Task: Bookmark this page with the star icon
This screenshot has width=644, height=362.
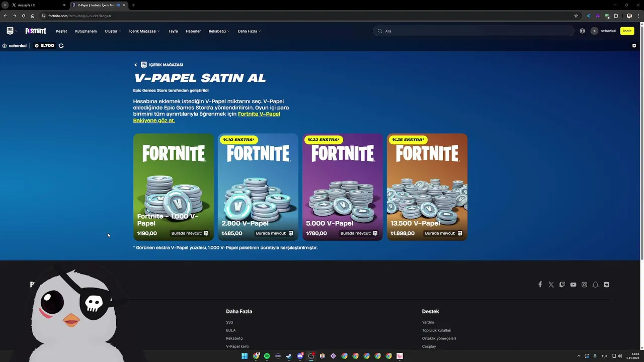Action: pos(576,16)
